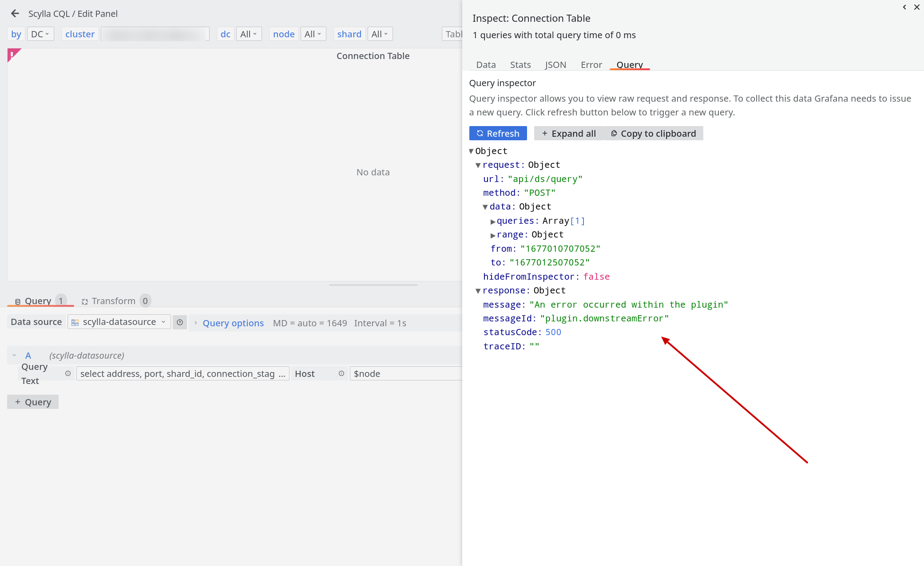Click the info icon next to Query Text
The height and width of the screenshot is (566, 924).
(x=68, y=373)
